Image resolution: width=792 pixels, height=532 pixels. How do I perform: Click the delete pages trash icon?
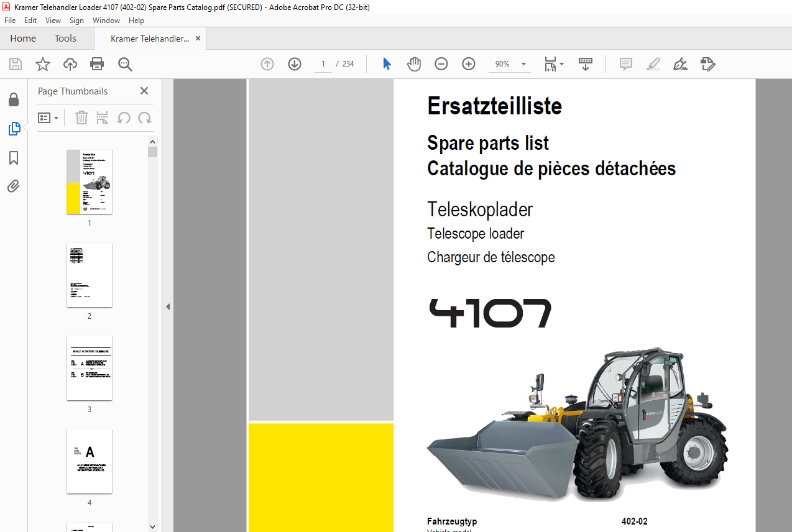pyautogui.click(x=81, y=117)
